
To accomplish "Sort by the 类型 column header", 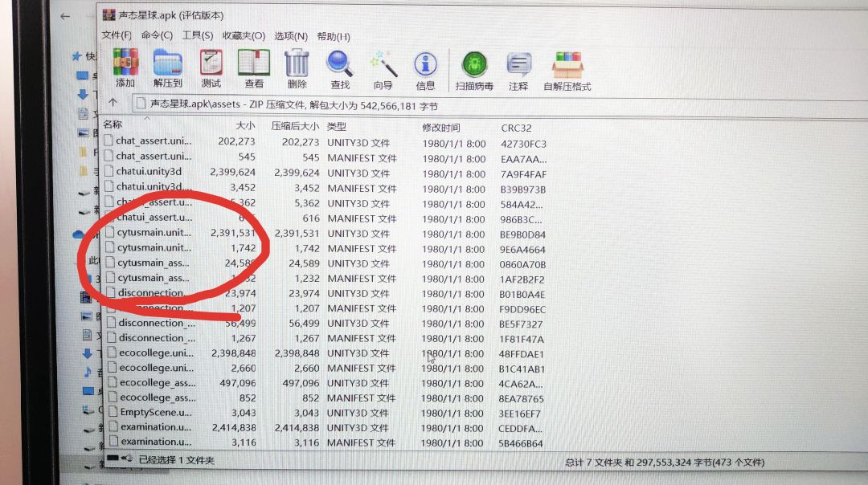I will click(337, 127).
